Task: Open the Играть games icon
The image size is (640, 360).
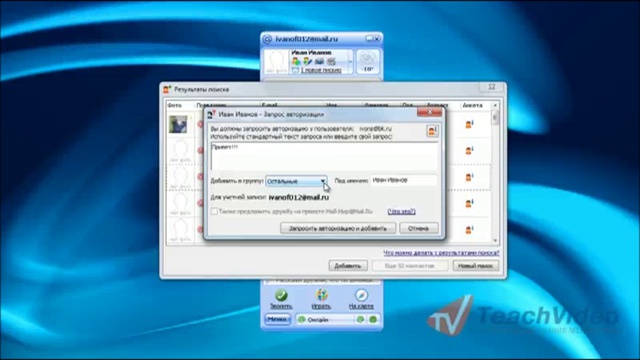Action: click(321, 295)
